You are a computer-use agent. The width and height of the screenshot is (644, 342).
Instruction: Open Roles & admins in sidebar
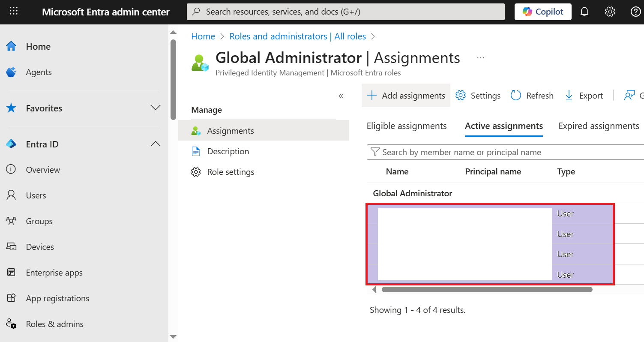coord(54,324)
